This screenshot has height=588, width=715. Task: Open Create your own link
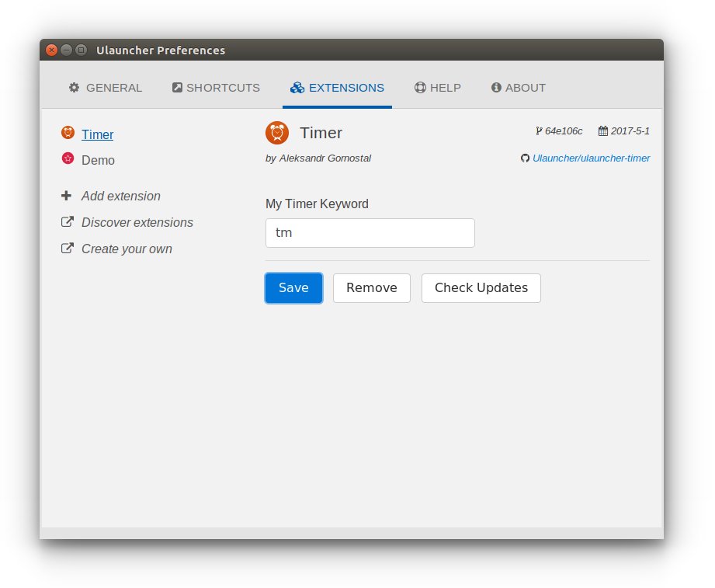[127, 249]
